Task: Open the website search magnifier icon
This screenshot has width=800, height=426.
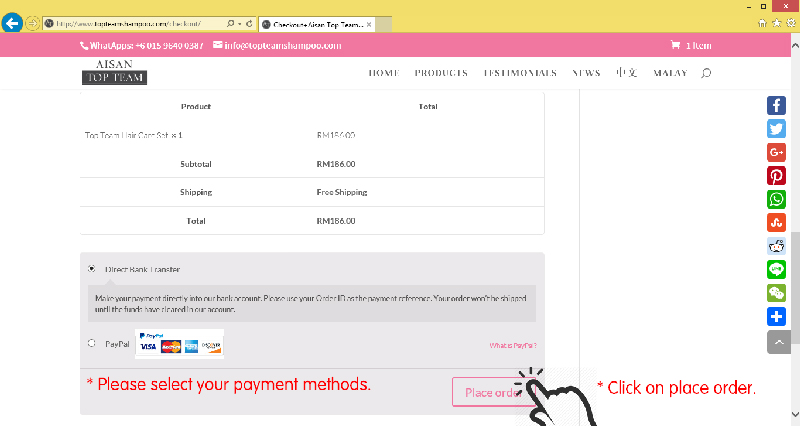Action: (706, 73)
